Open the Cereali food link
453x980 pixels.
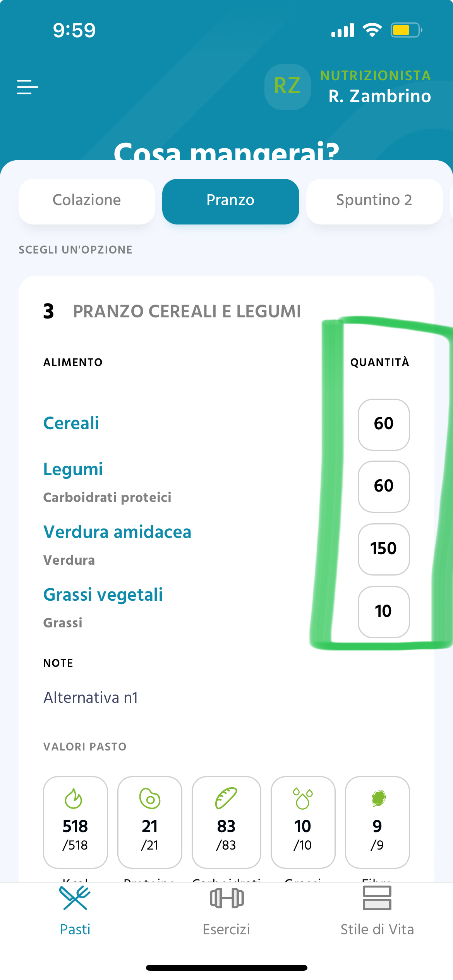point(71,423)
